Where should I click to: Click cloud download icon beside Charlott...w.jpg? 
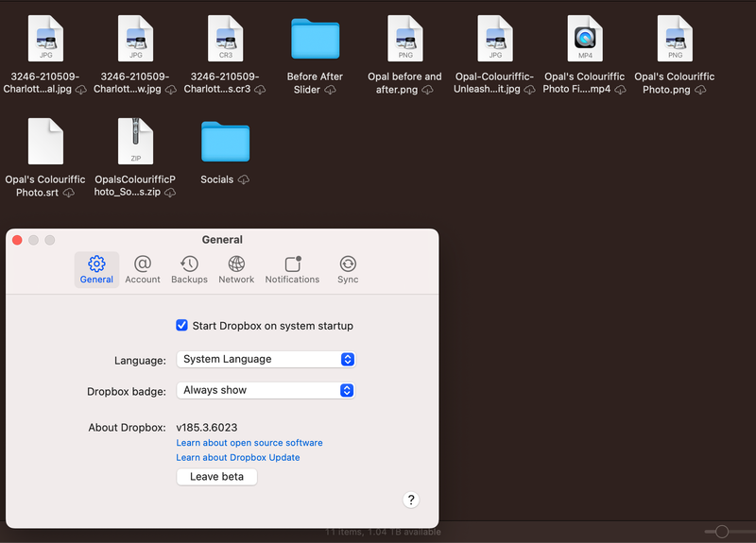171,90
